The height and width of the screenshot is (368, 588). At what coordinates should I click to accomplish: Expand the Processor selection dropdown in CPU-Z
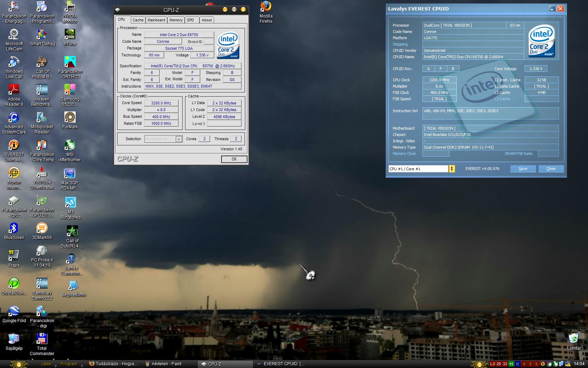[x=178, y=139]
